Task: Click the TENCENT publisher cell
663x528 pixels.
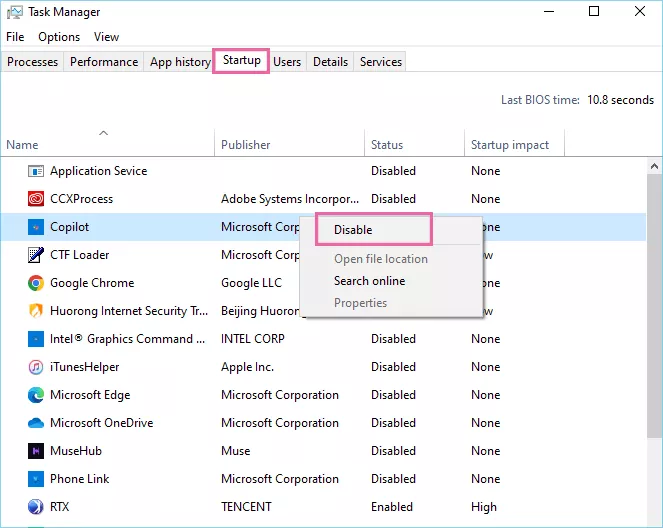Action: (246, 507)
